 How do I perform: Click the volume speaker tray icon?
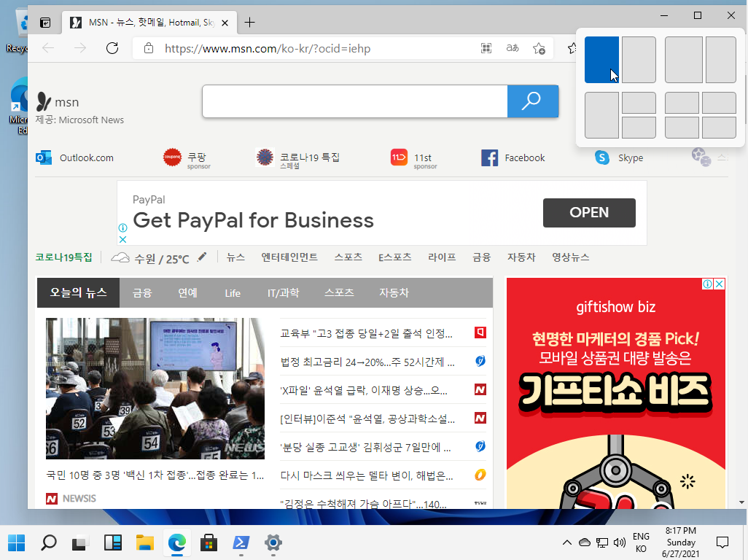(x=619, y=542)
